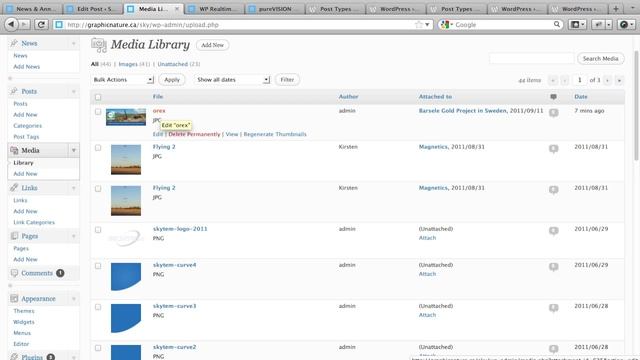Open the bookmark dropdown arrow in address bar

click(x=427, y=24)
